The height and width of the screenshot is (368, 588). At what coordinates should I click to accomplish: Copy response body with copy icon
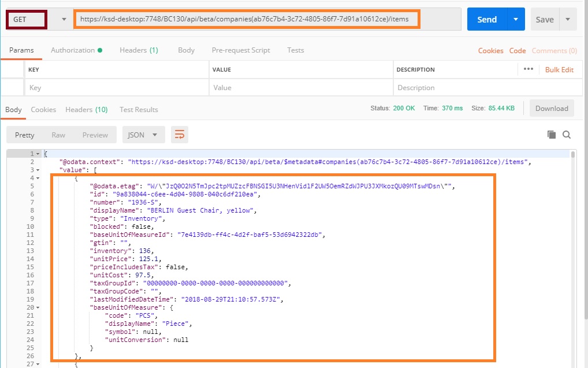pos(552,135)
